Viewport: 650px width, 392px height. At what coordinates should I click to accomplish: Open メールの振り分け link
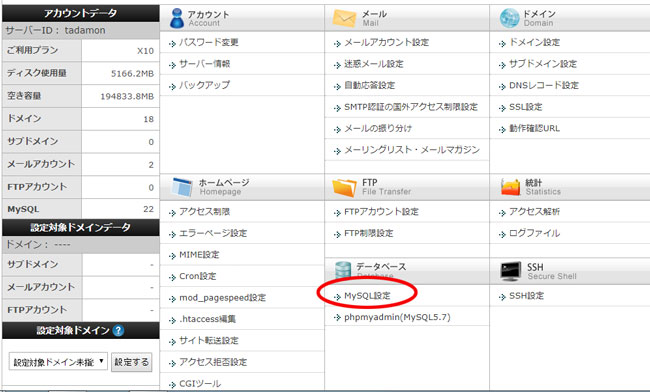click(x=378, y=128)
